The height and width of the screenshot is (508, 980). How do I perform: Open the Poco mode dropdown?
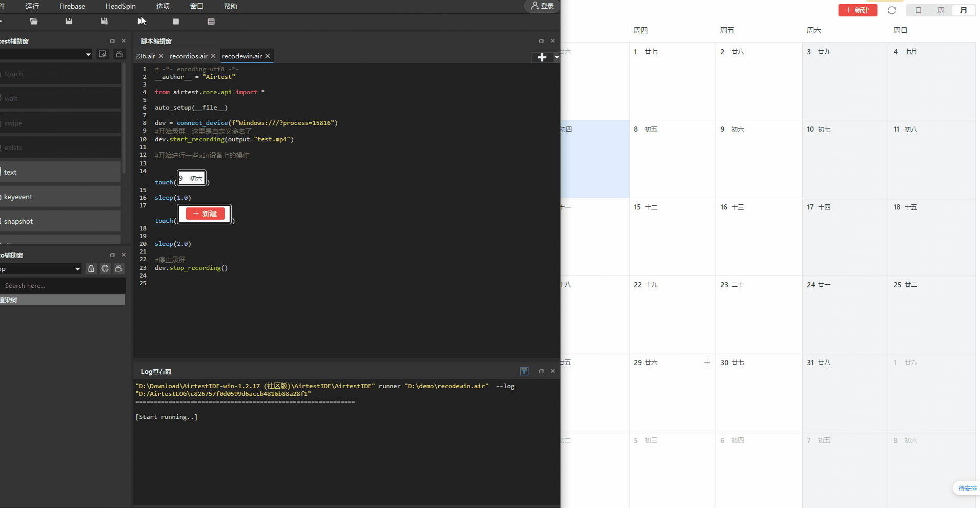(77, 268)
